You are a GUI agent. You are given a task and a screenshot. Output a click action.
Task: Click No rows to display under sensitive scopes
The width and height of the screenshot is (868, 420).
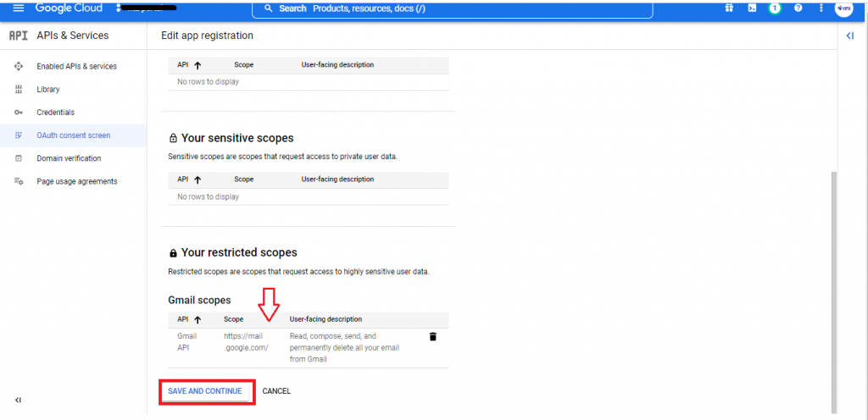click(209, 196)
